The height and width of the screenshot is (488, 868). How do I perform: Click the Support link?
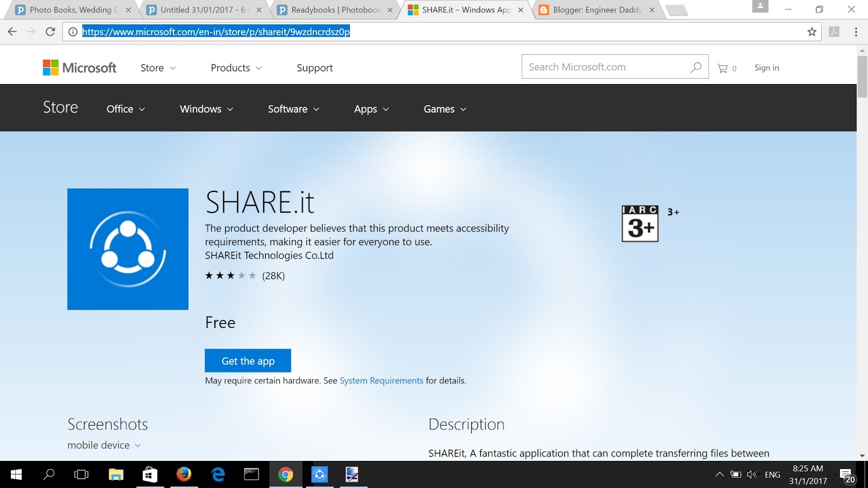315,68
